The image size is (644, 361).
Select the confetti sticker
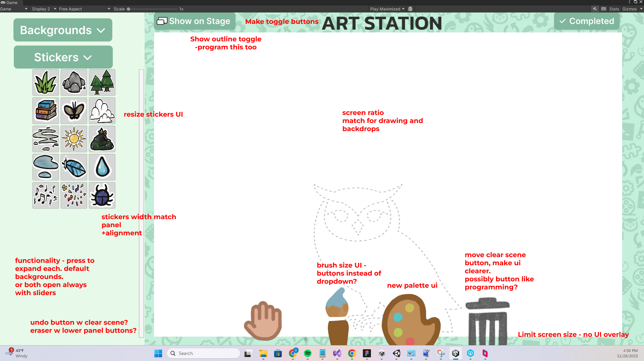point(74,196)
